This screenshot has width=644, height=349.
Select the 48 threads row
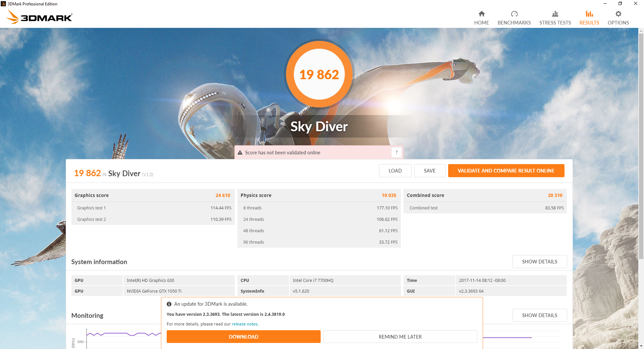pos(319,231)
